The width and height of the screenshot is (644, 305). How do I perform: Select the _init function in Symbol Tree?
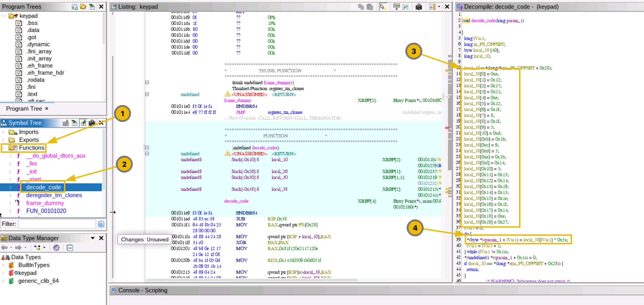pos(31,172)
